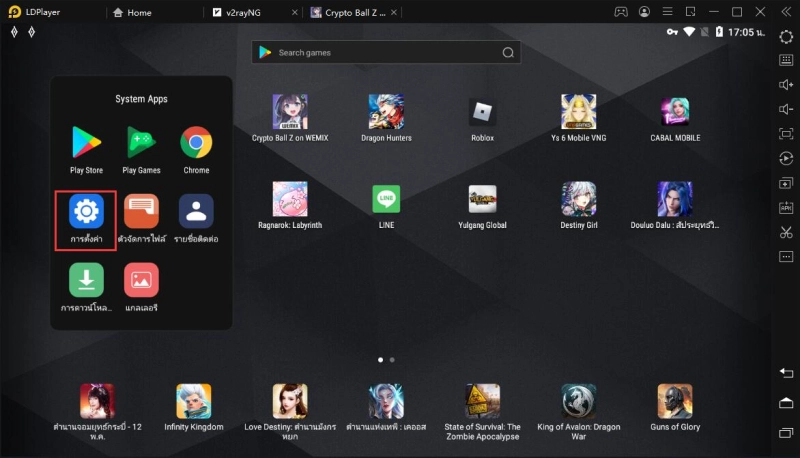
Task: Launch Yulgang Global game
Action: click(482, 199)
